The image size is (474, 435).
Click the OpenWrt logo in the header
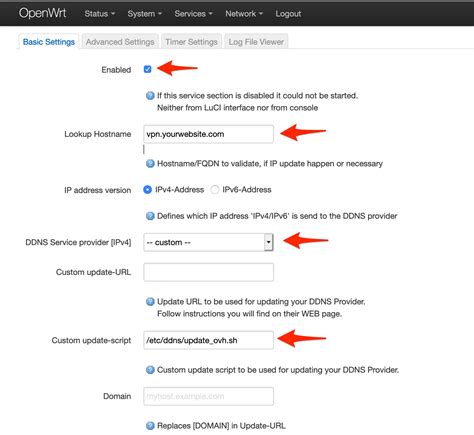42,13
